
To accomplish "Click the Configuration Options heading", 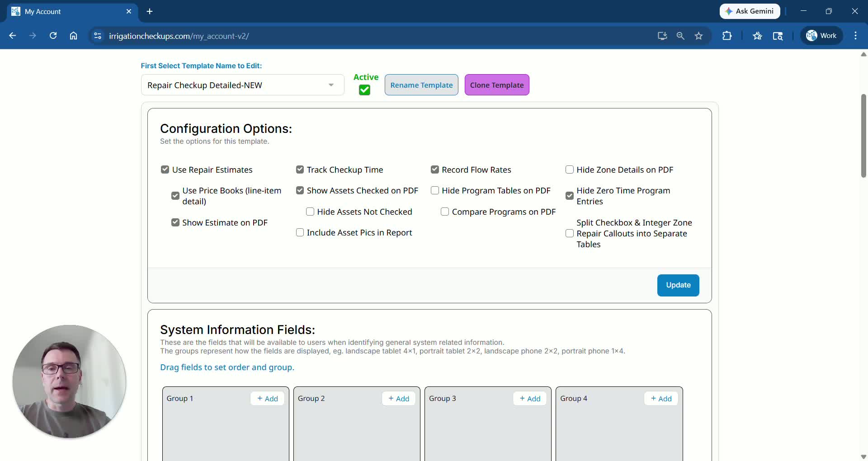I will (x=226, y=129).
